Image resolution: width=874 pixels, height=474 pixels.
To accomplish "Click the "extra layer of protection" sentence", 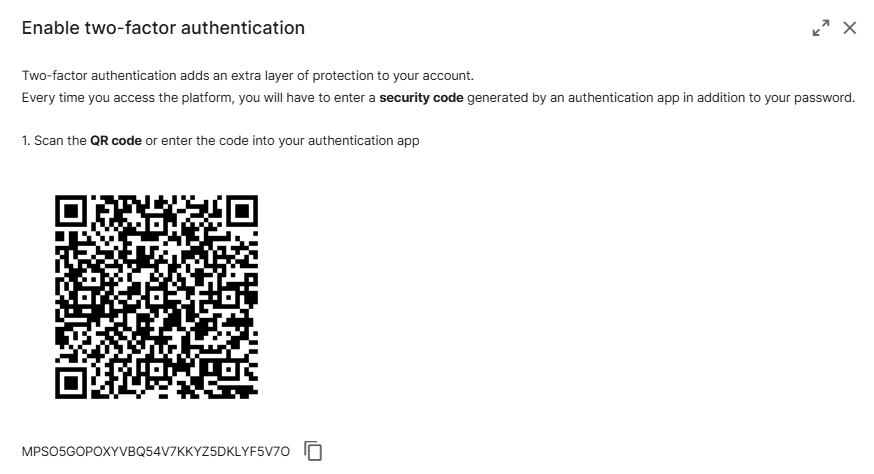I will point(340,76).
